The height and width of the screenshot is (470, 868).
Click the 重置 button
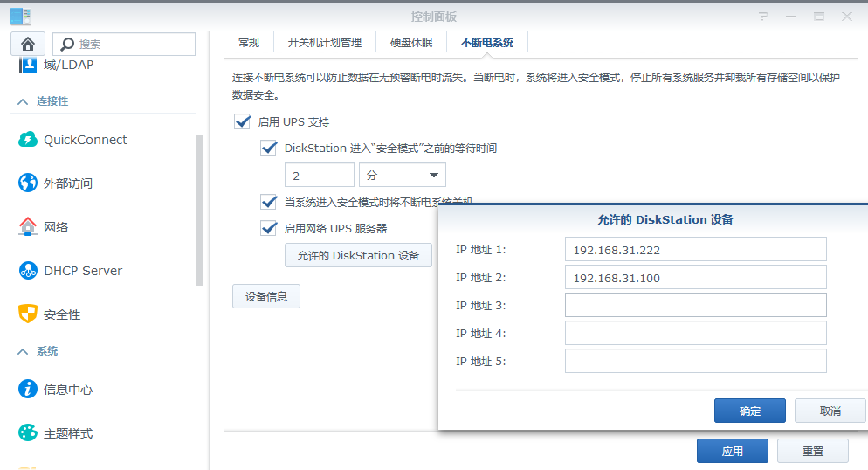813,451
